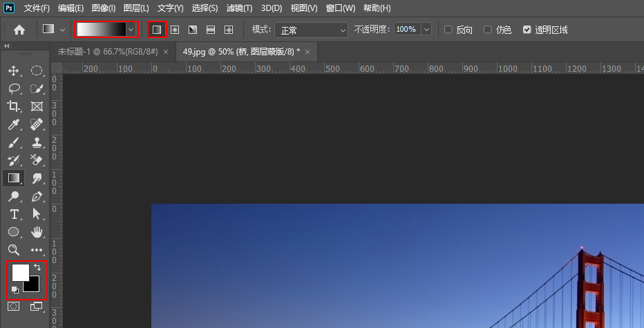Image resolution: width=644 pixels, height=328 pixels.
Task: Choose Radial gradient style
Action: 175,30
